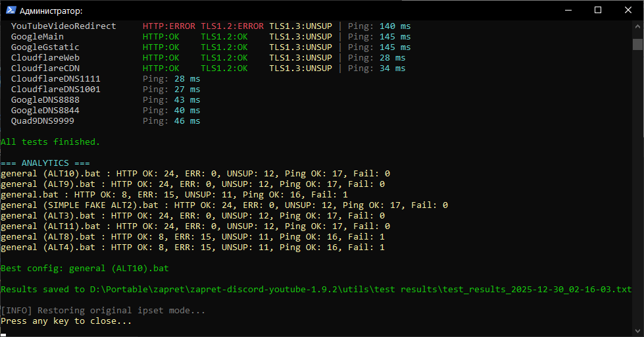The height and width of the screenshot is (337, 644).
Task: Click the "Администратор:" window title text
Action: (x=51, y=11)
